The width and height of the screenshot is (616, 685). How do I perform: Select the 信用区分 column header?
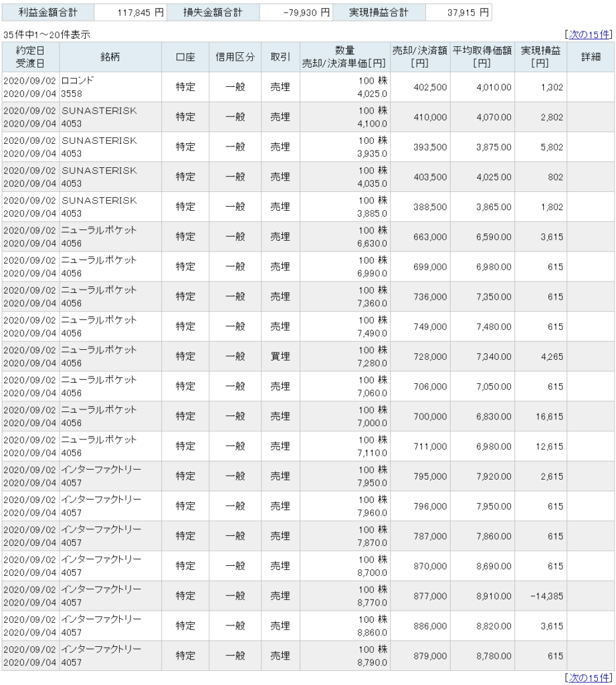coord(235,58)
